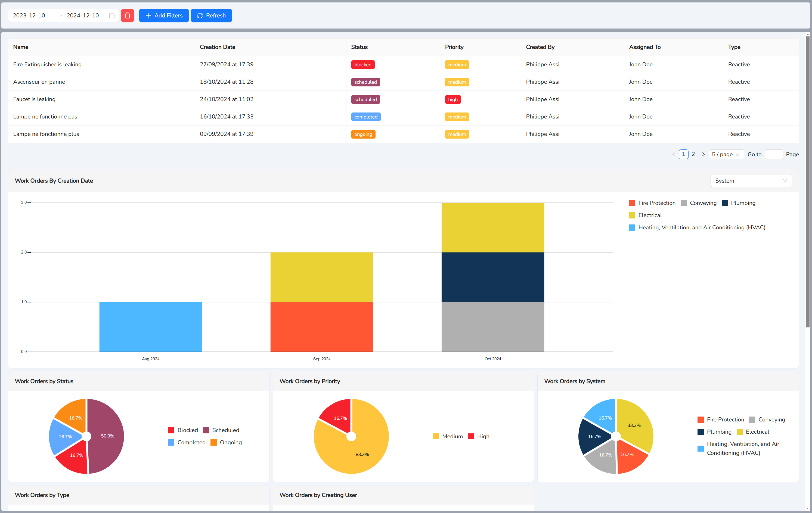Toggle Plumbing in bar chart legend

739,203
